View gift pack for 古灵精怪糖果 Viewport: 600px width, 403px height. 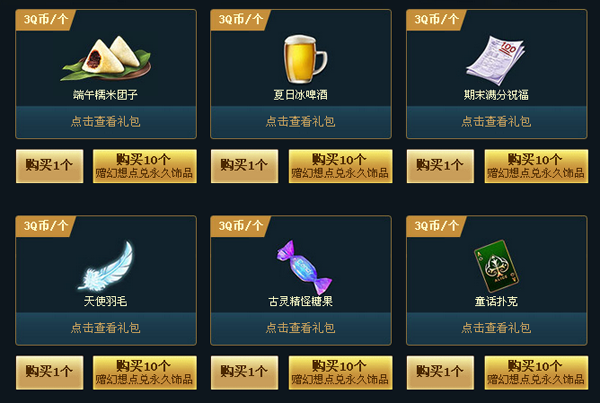tap(301, 328)
